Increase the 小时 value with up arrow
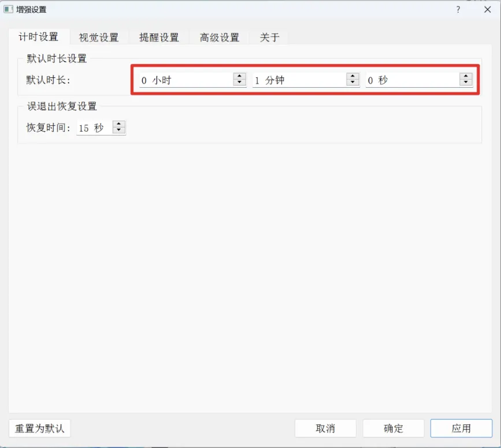 tap(239, 76)
